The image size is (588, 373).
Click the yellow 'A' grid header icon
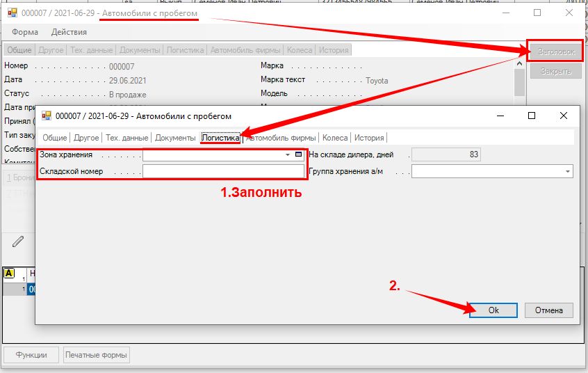(x=9, y=273)
